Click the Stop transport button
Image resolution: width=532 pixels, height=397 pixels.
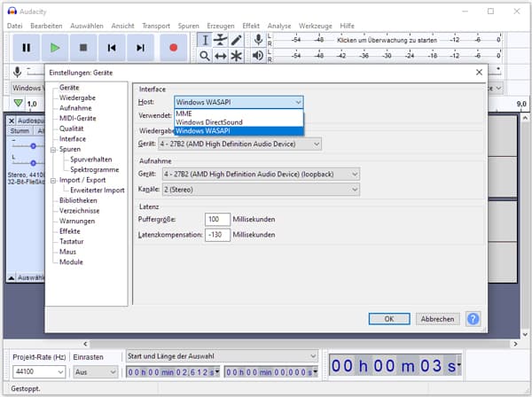point(83,48)
